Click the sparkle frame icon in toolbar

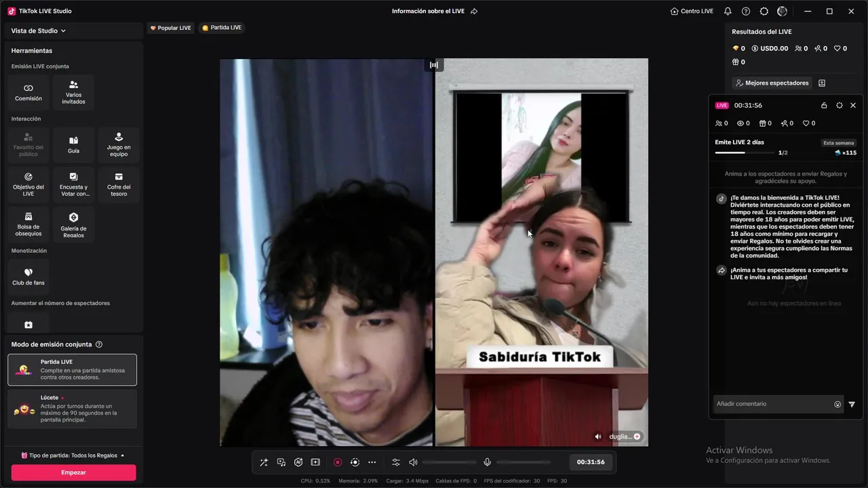315,462
